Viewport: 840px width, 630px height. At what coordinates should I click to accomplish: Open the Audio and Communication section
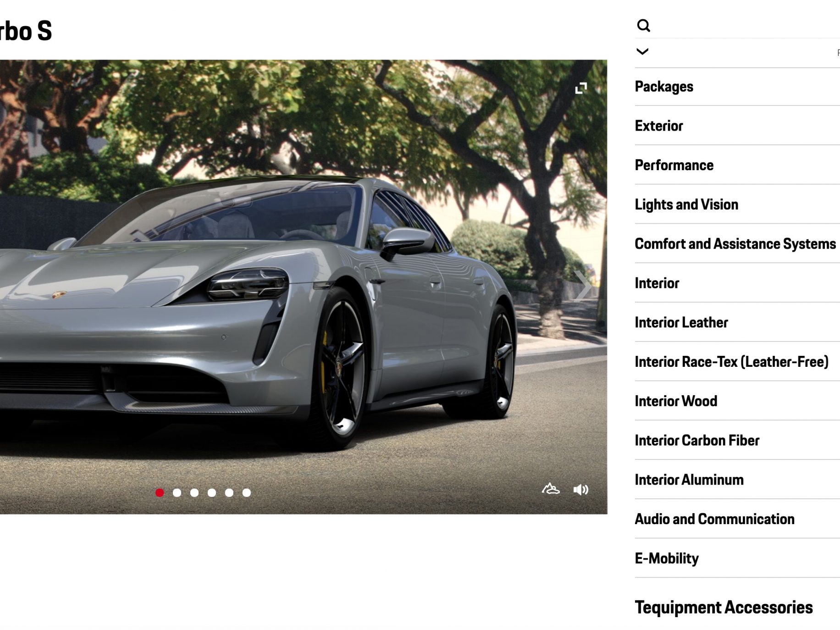tap(737, 519)
